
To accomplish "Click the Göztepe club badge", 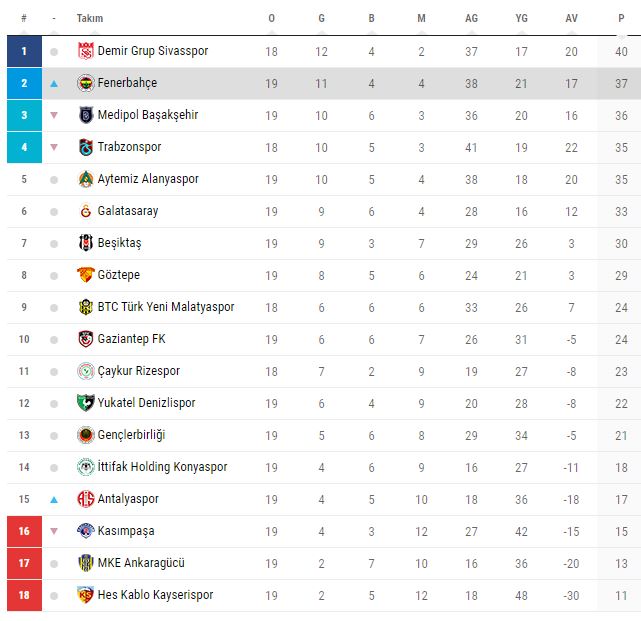I will click(x=85, y=275).
